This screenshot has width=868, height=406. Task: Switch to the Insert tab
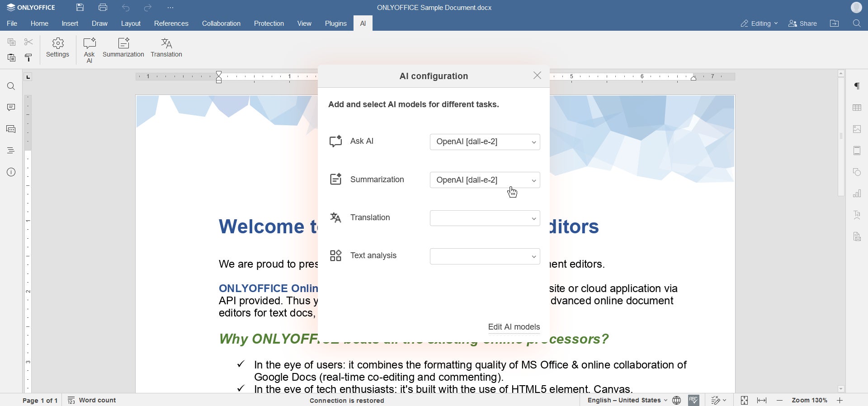(x=70, y=24)
